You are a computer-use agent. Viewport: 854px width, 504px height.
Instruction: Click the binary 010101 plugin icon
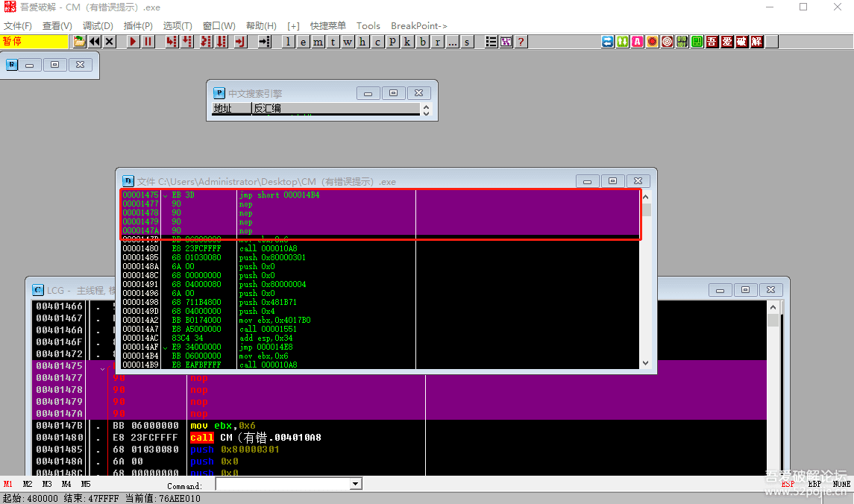(682, 42)
